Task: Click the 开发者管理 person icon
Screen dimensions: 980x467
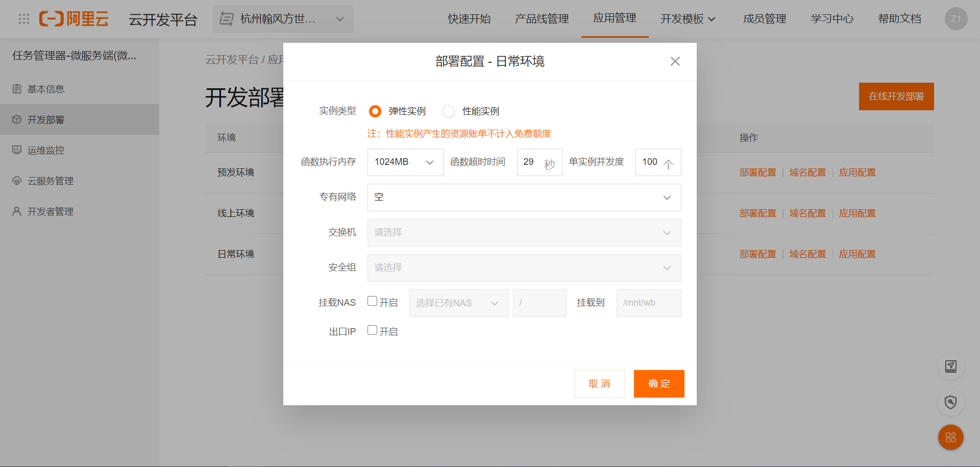Action: (x=17, y=211)
